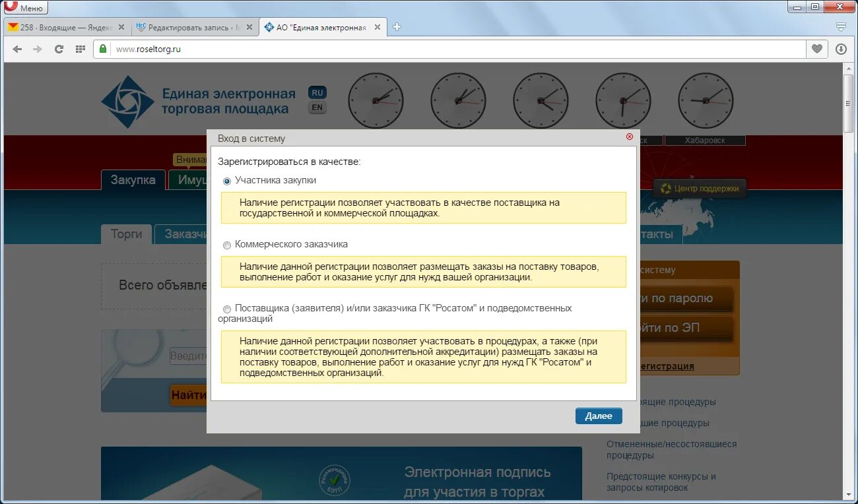Reload the page with the refresh icon
This screenshot has height=504, width=858.
[x=59, y=49]
